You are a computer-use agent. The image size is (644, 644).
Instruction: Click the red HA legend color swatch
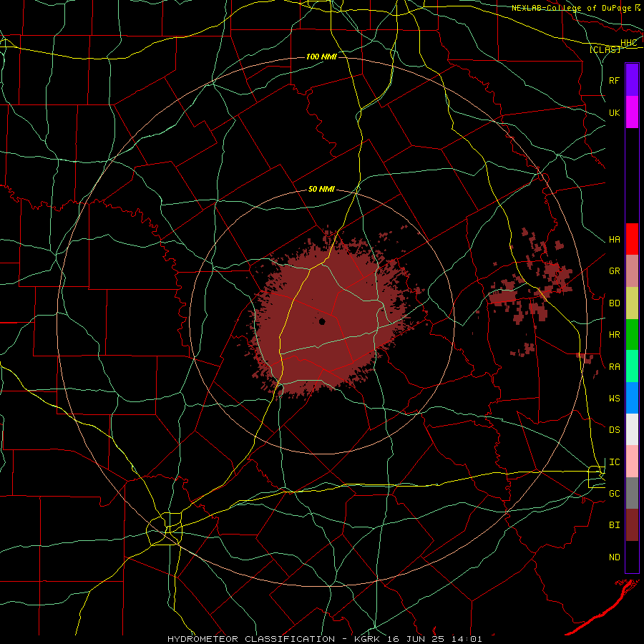coord(632,239)
